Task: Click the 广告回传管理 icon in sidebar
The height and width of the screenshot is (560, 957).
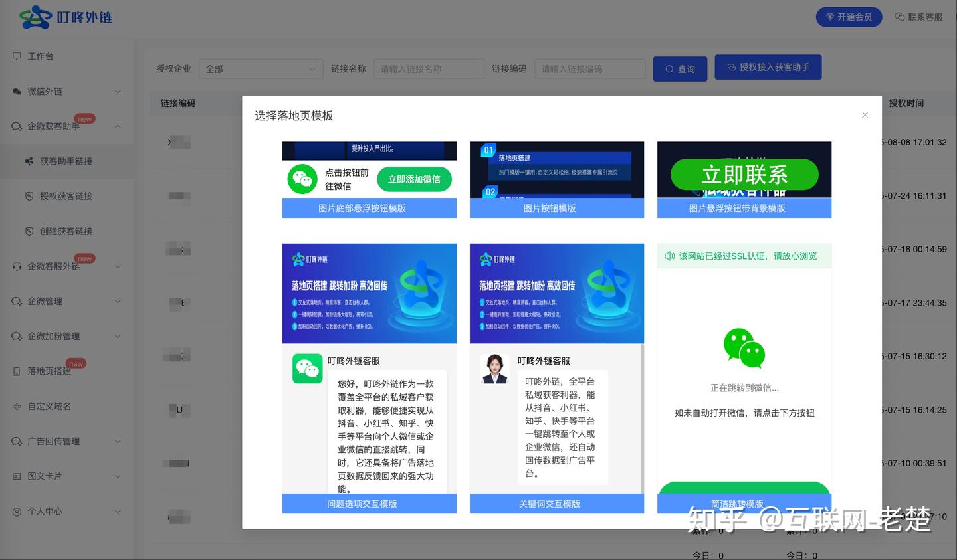Action: coord(17,441)
